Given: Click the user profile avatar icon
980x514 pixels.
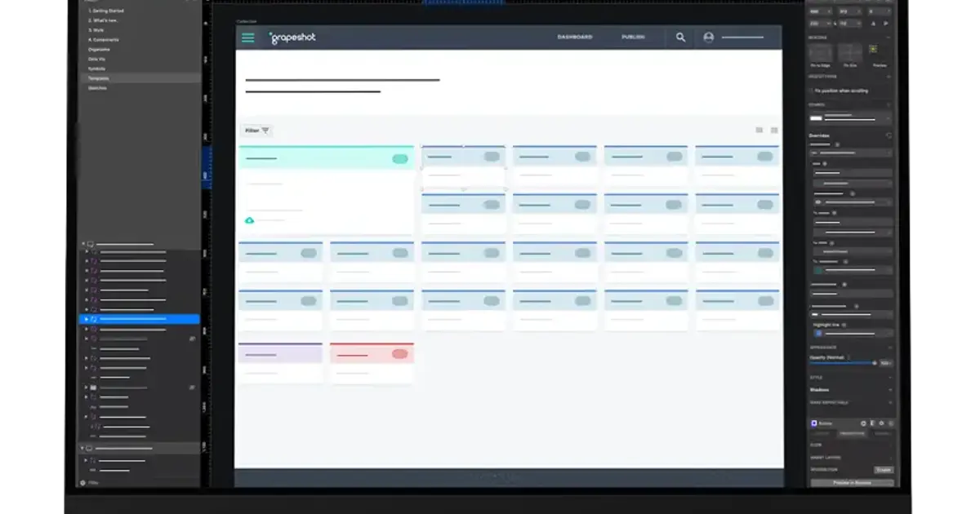Looking at the screenshot, I should 708,38.
